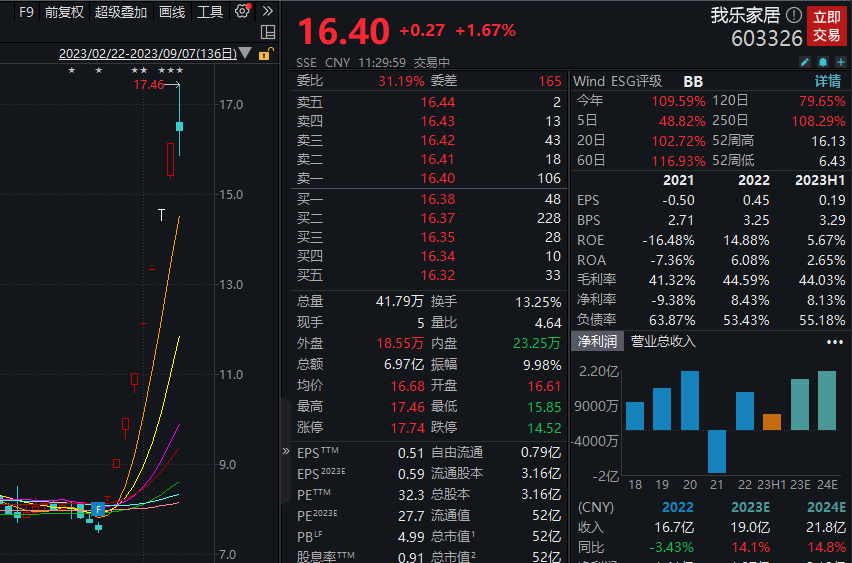This screenshot has width=852, height=563.
Task: Toggle the yellow date range lock
Action: 265,54
